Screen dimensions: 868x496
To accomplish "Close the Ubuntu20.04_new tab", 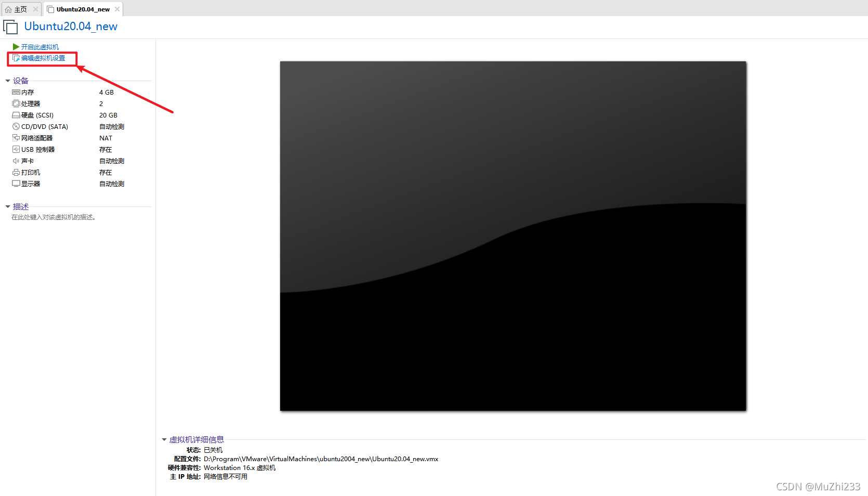I will click(117, 9).
